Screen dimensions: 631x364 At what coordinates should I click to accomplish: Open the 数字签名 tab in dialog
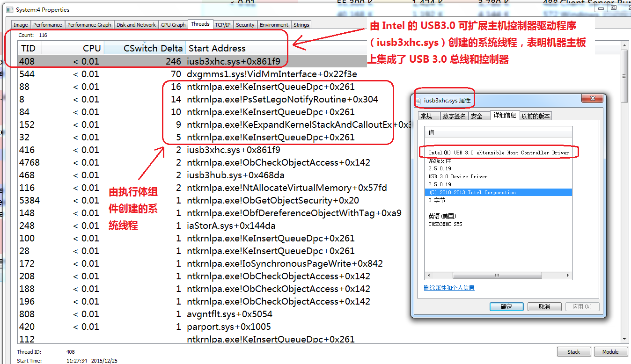pyautogui.click(x=454, y=116)
